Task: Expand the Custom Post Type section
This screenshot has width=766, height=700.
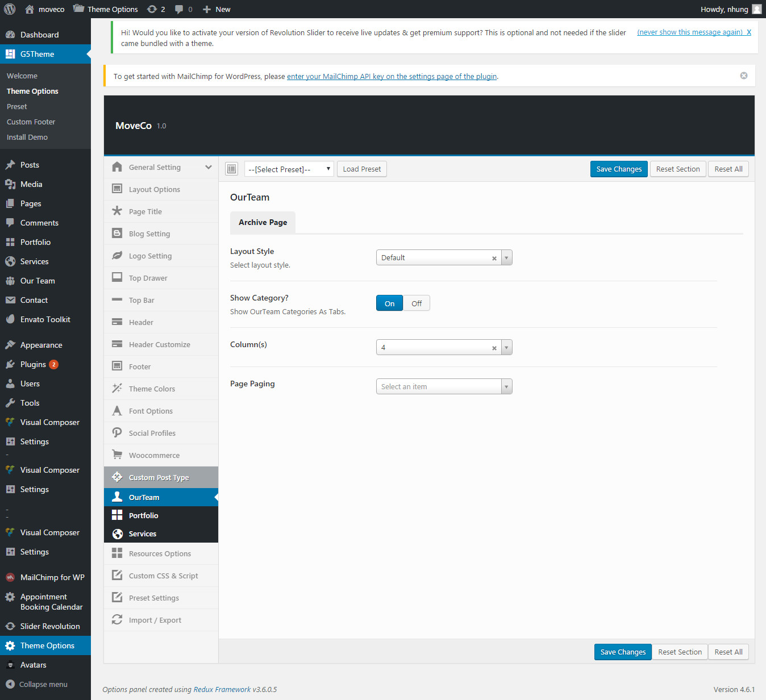Action: point(161,477)
